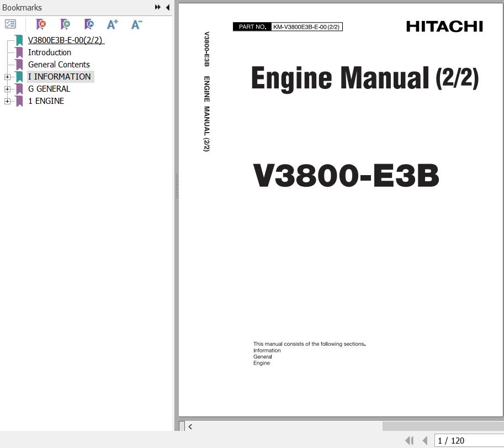The height and width of the screenshot is (448, 504).
Task: Click the panel splitter grip handle
Action: point(177,186)
